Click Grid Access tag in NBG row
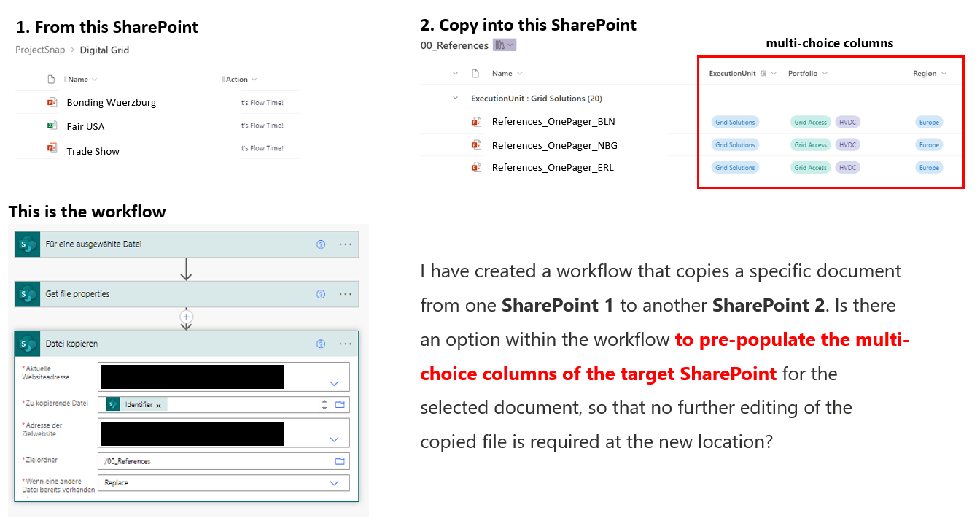The image size is (980, 521). tap(811, 145)
